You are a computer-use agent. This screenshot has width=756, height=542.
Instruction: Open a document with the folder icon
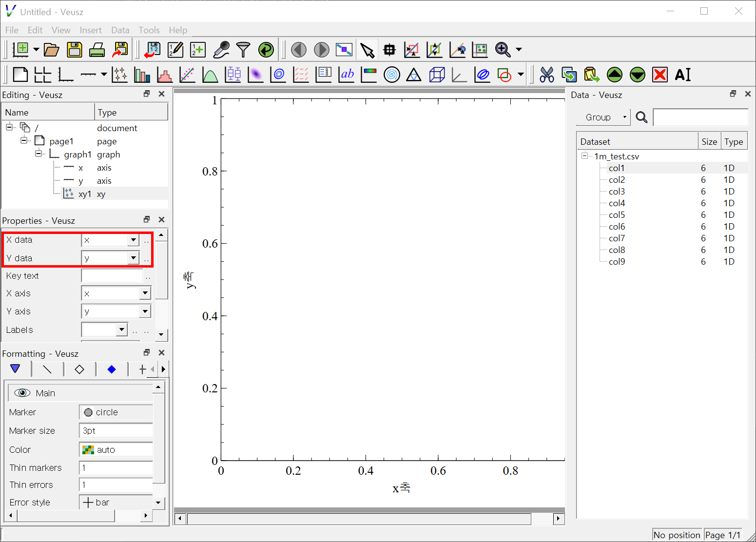51,49
